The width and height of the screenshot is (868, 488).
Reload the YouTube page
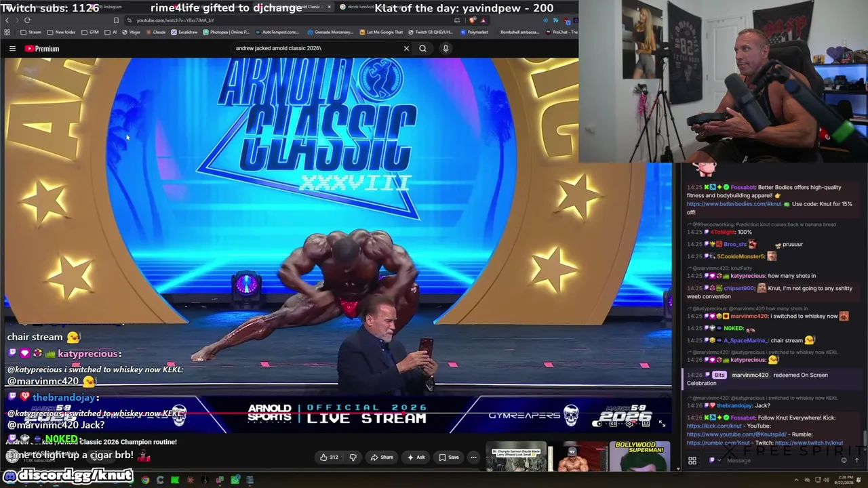coord(27,20)
